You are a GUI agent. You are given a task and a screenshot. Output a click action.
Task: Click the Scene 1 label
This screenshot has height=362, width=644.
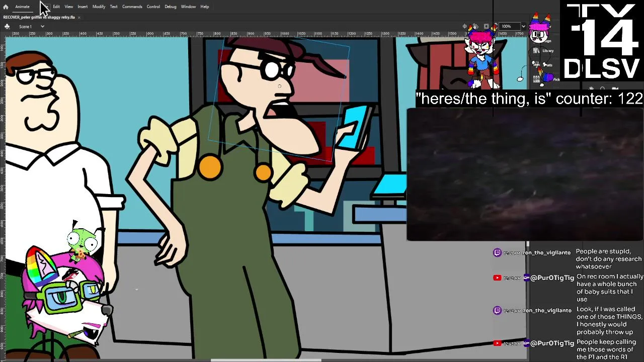[x=25, y=26]
